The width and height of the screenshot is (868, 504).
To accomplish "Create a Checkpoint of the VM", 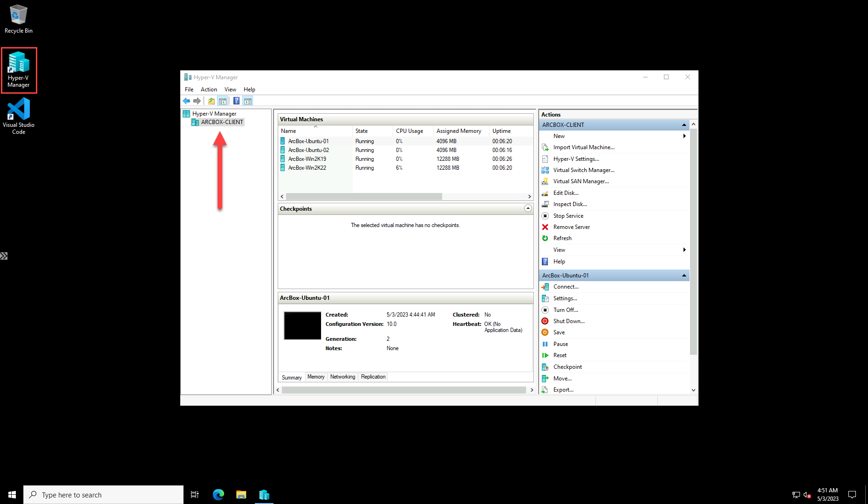I will tap(567, 367).
